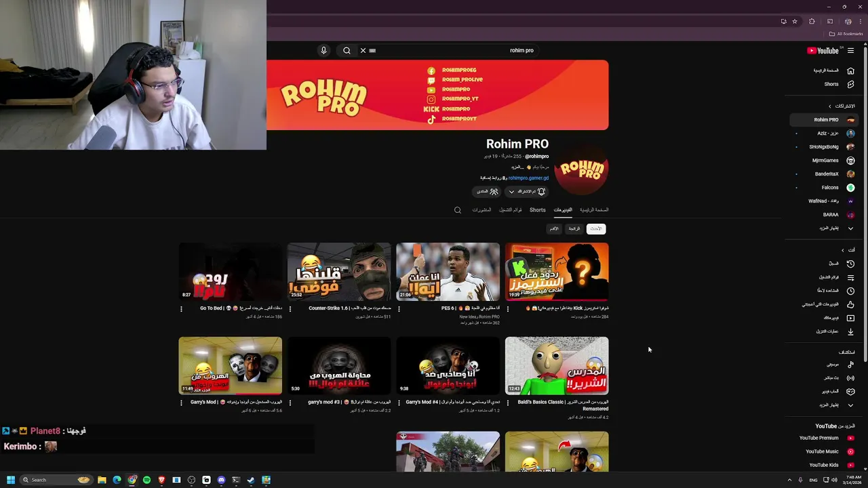The width and height of the screenshot is (868, 488).
Task: Open Rohim PRO subscription in sidebar
Action: (x=823, y=119)
